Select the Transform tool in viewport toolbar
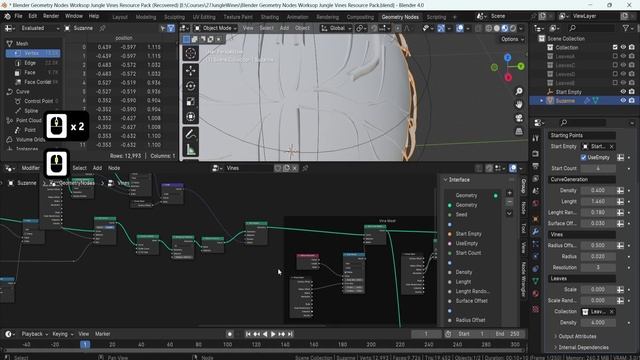The height and width of the screenshot is (360, 640). point(190,117)
